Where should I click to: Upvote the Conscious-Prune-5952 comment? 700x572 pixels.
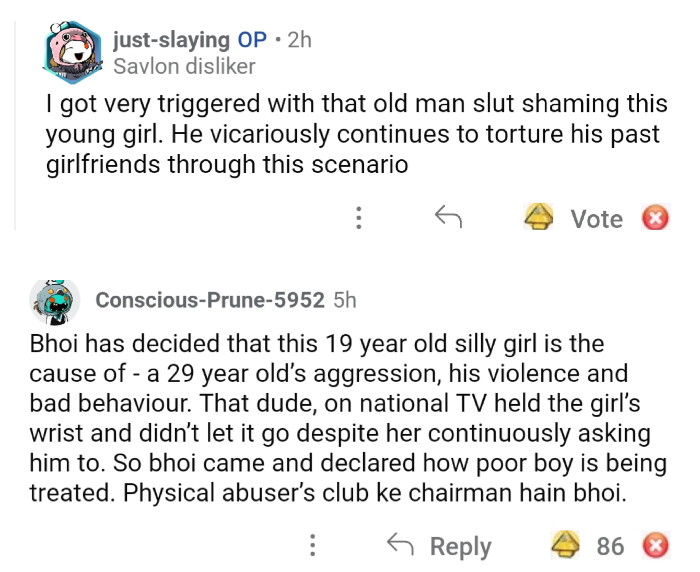[x=567, y=545]
